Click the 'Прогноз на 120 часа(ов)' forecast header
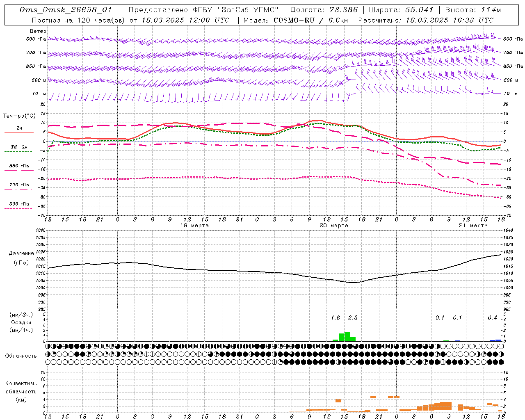Image resolution: width=525 pixels, height=420 pixels. (x=79, y=20)
